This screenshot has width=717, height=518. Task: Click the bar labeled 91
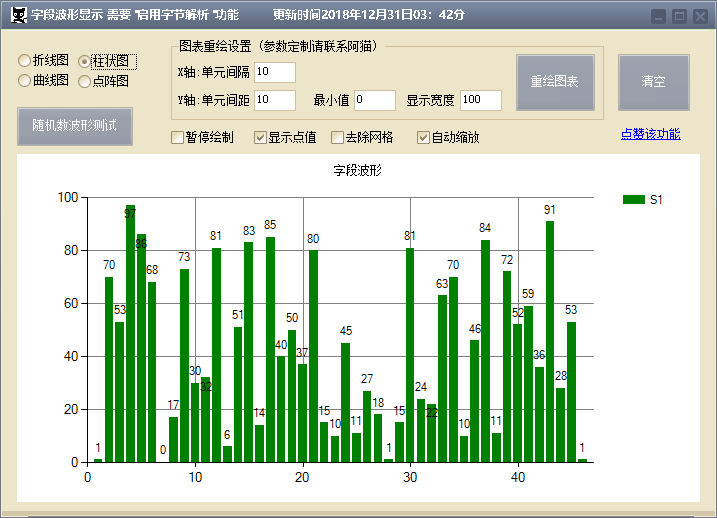[x=550, y=342]
